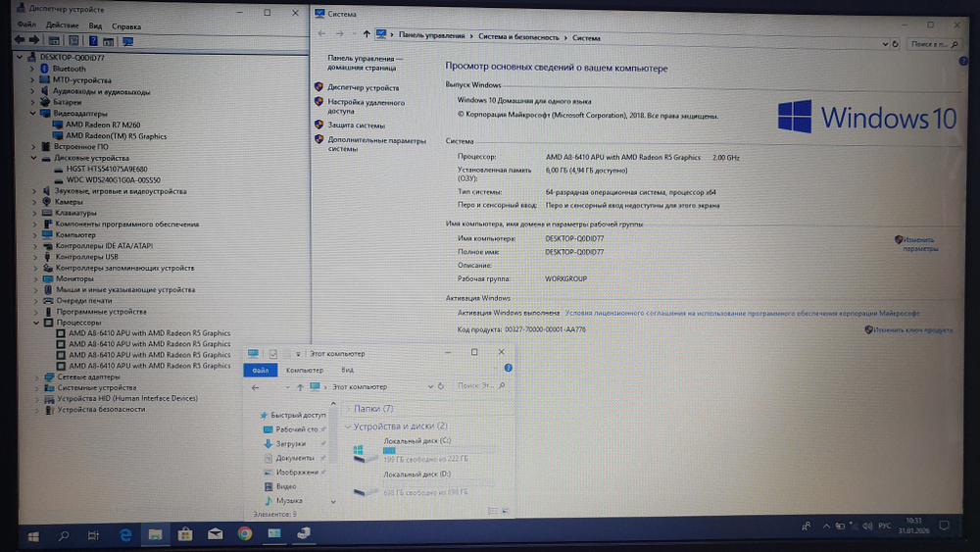Click Панель управления домашняя страница link
980x552 pixels.
365,63
